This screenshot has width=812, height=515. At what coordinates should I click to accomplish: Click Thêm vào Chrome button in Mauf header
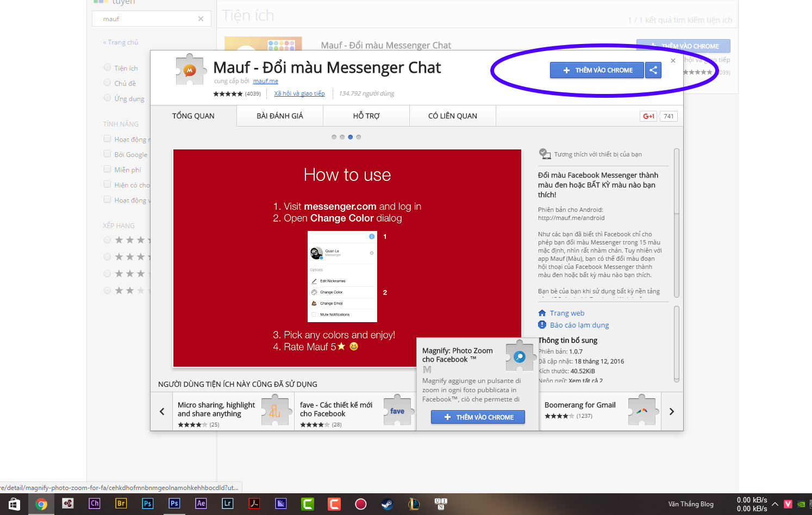click(x=597, y=70)
